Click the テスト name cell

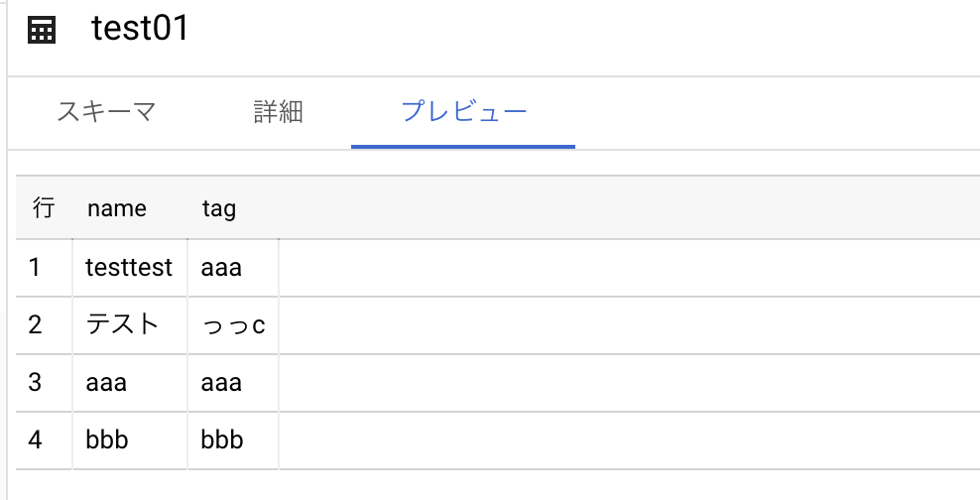123,324
